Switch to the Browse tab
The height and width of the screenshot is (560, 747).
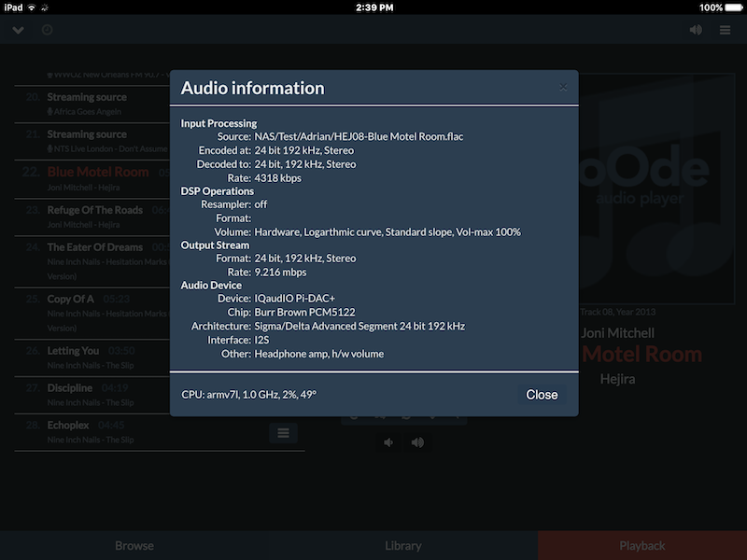(134, 546)
